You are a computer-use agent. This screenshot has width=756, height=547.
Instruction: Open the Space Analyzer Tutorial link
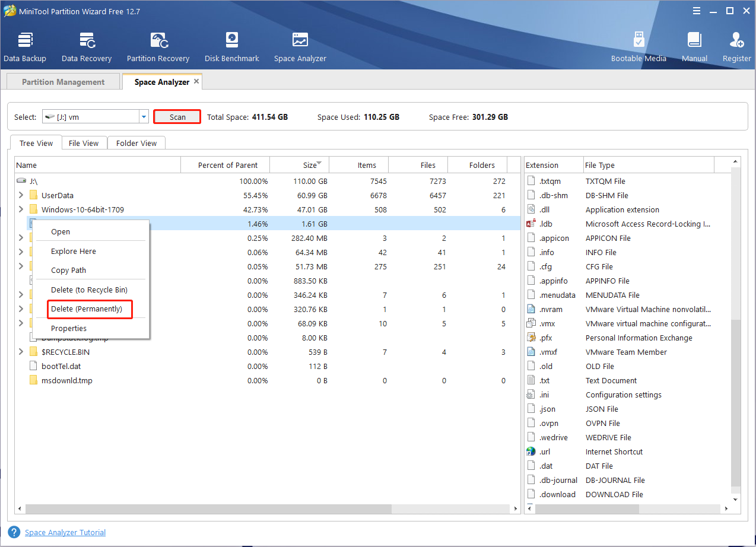[65, 532]
